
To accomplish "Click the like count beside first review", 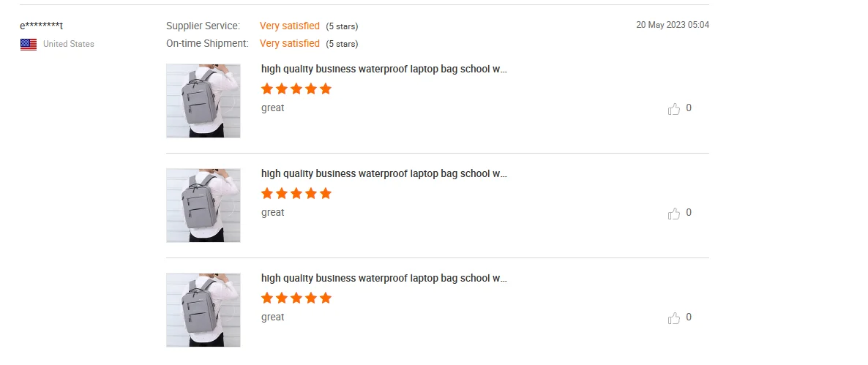I will tap(689, 108).
